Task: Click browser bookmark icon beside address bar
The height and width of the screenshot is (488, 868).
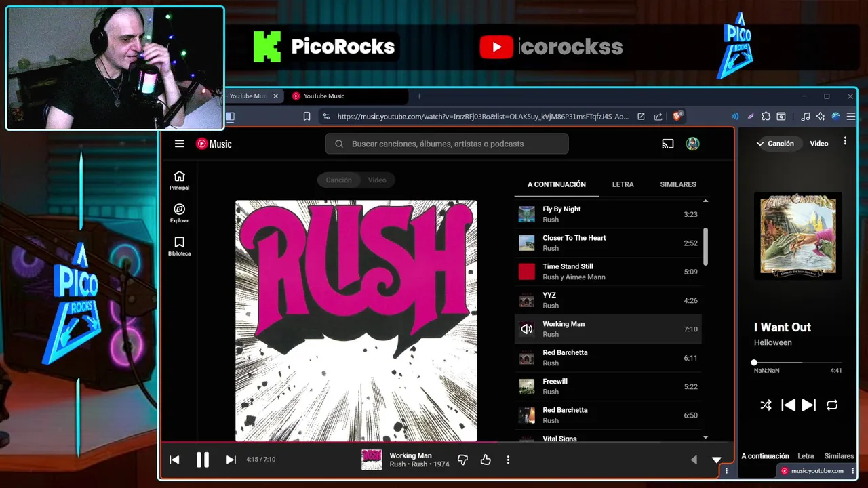Action: click(307, 117)
